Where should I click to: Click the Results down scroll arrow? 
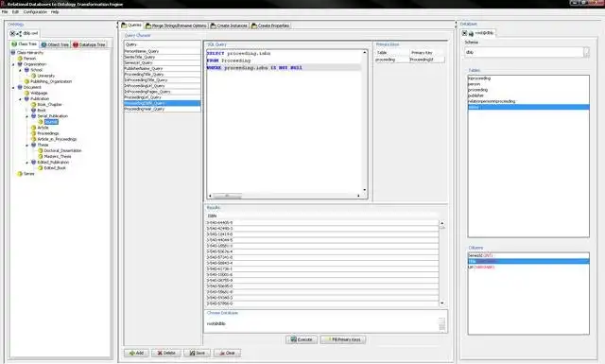coord(442,303)
